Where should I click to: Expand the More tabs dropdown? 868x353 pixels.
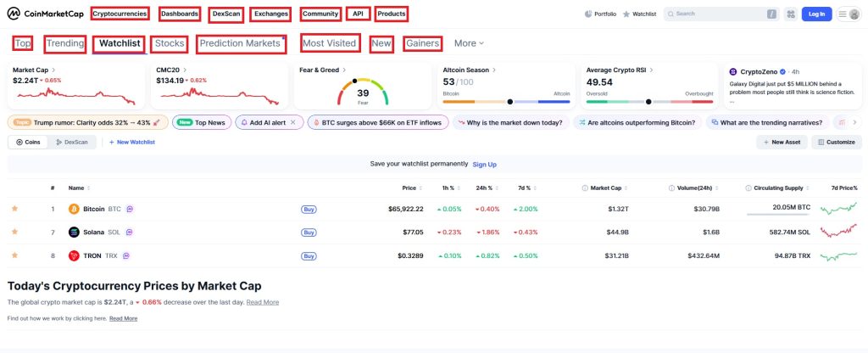tap(469, 43)
